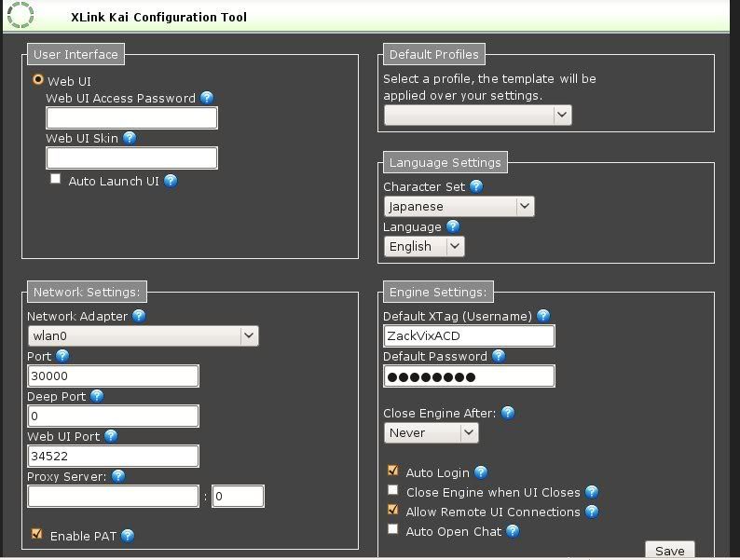Show help for Close Engine After

pyautogui.click(x=508, y=413)
